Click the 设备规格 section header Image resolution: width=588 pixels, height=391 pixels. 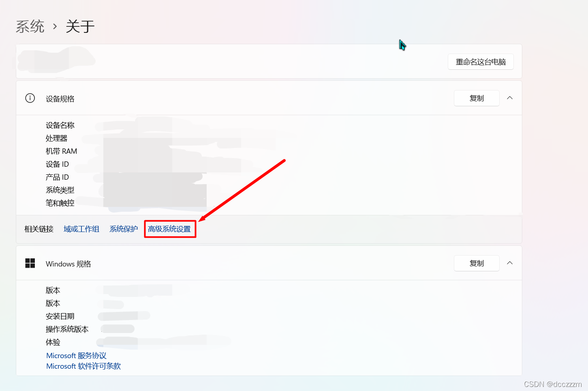coord(269,98)
